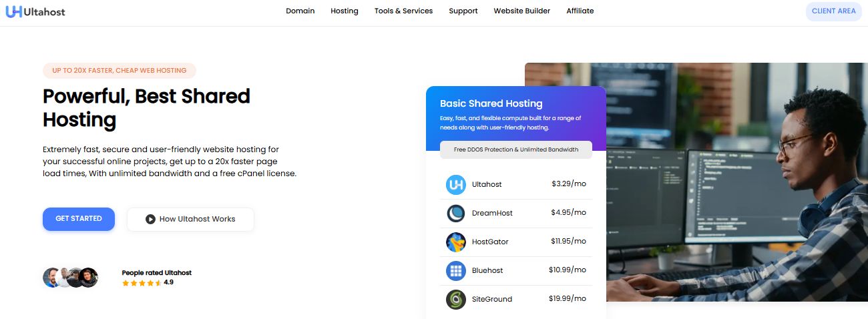This screenshot has height=319, width=868.
Task: Select the HostGator $11.95/mo price
Action: coord(569,241)
